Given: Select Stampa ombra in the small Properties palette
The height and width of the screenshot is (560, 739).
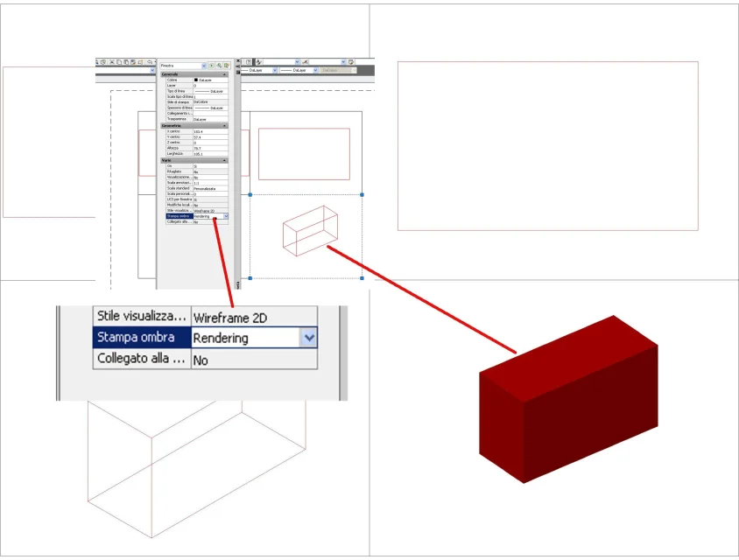Looking at the screenshot, I should (179, 216).
